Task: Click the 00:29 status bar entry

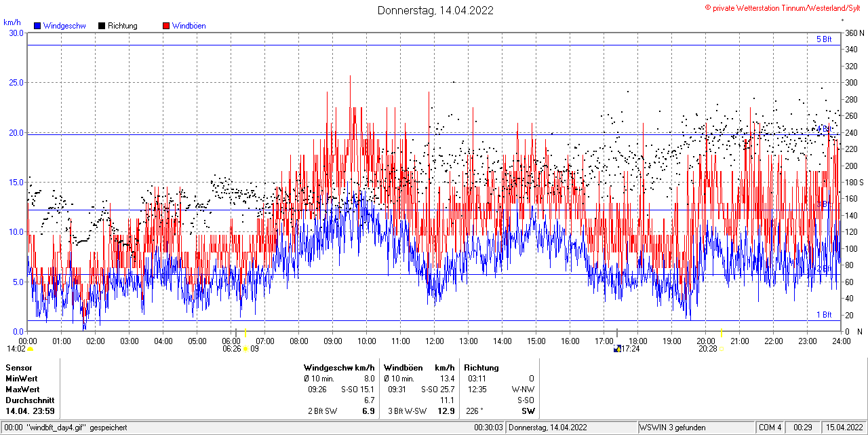Action: [x=804, y=428]
